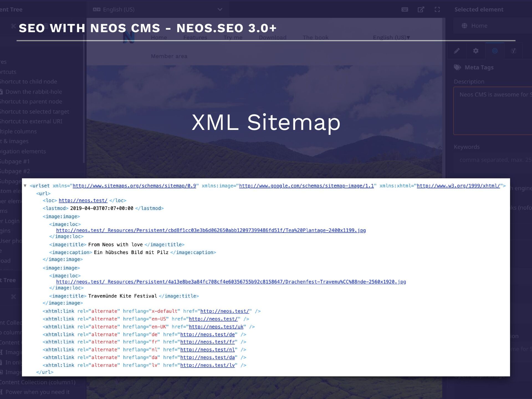Select Shortcut to selected target tree item

point(34,112)
